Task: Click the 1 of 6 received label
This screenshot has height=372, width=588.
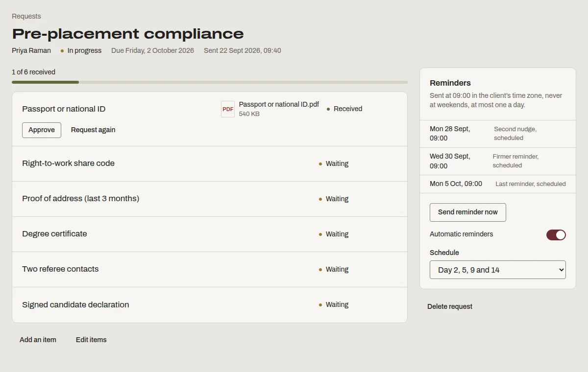Action: tap(33, 72)
